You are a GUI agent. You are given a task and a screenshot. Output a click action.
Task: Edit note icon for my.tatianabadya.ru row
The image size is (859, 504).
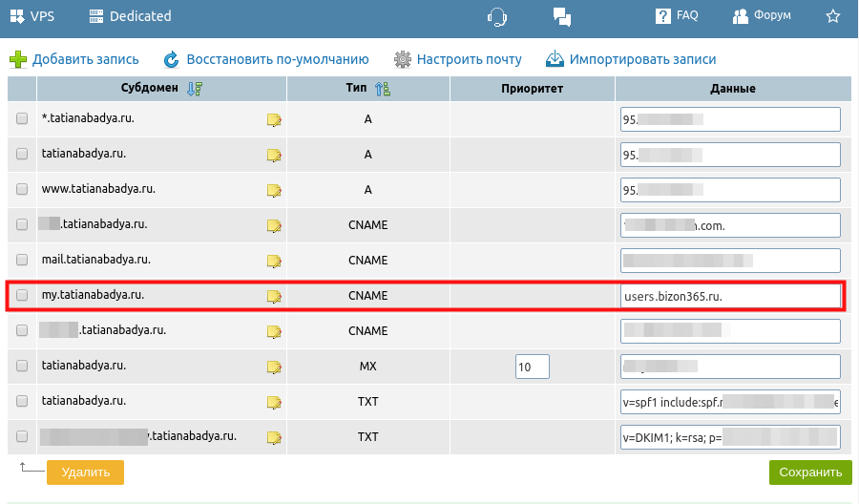pyautogui.click(x=274, y=296)
